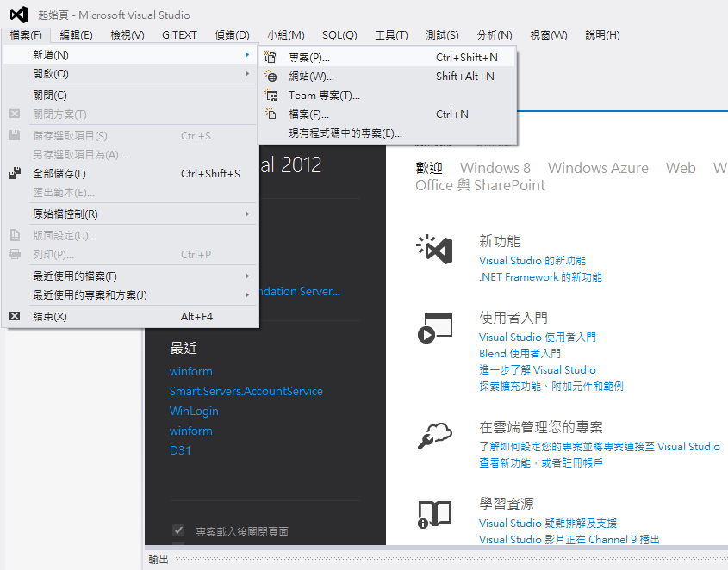This screenshot has height=570, width=728.
Task: Click the 新功能 Visual Studio sparkle icon
Action: point(434,249)
